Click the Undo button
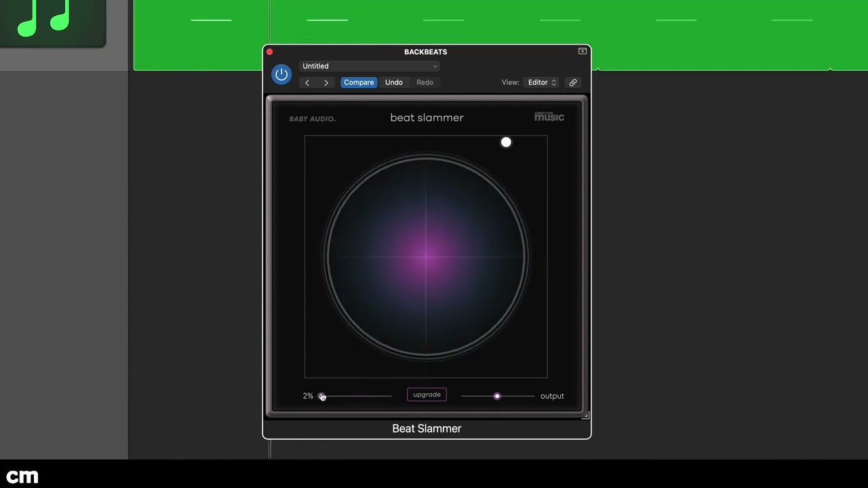 click(394, 83)
